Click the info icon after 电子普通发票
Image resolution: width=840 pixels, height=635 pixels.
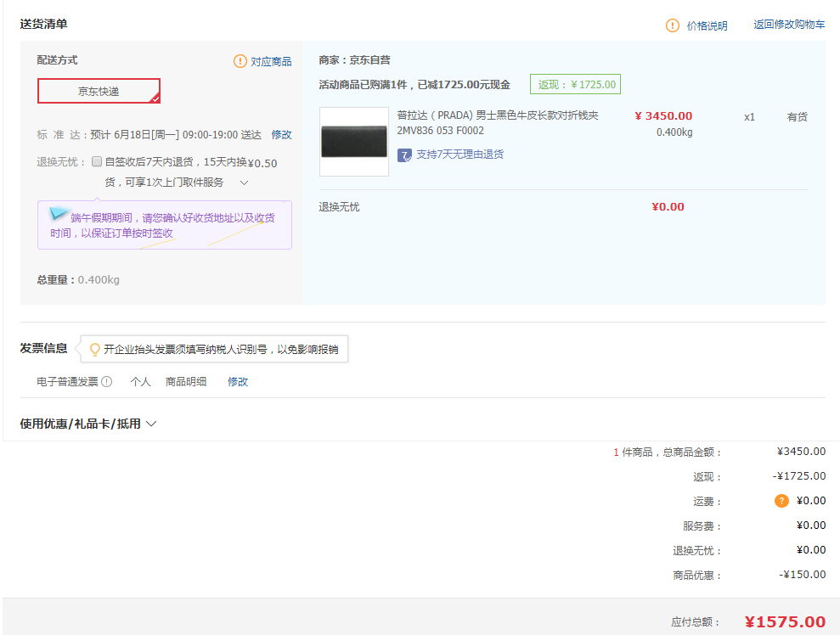coord(107,382)
